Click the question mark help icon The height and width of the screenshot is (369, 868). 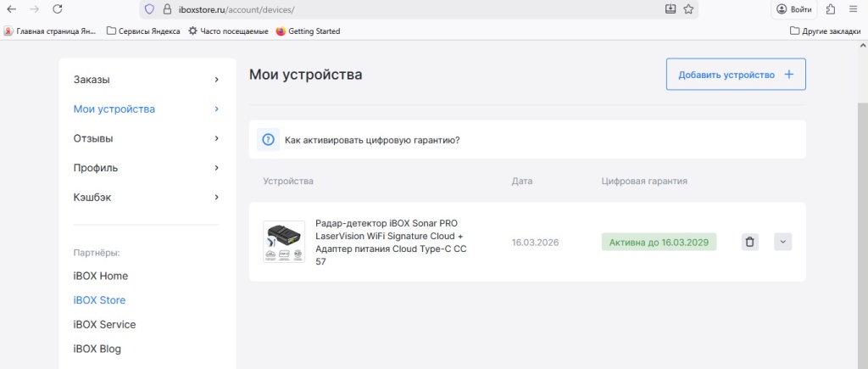click(268, 140)
